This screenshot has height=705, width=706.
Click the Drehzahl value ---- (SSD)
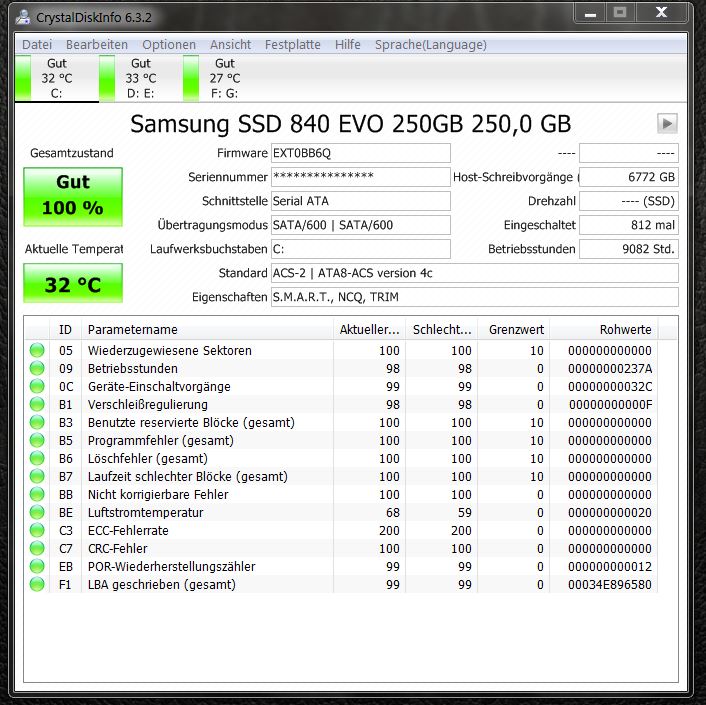(x=629, y=201)
